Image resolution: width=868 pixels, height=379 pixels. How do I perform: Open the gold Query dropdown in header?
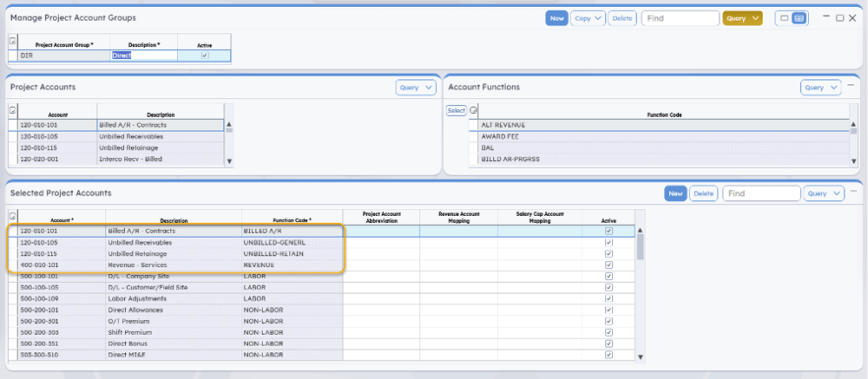point(742,18)
